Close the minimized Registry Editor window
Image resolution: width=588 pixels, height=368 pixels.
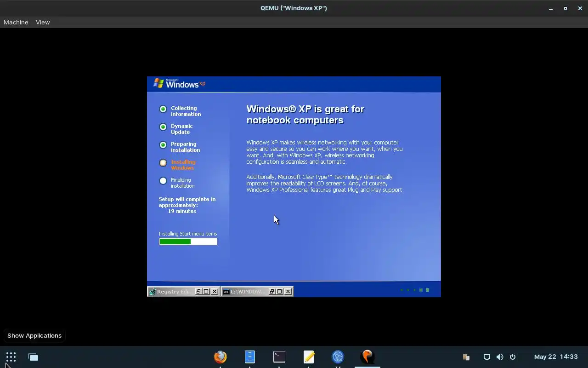215,292
